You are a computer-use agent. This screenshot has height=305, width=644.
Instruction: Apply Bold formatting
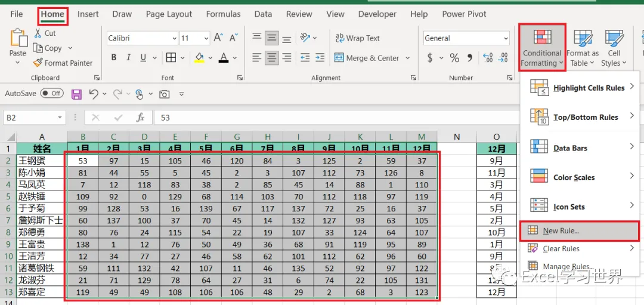coord(114,57)
